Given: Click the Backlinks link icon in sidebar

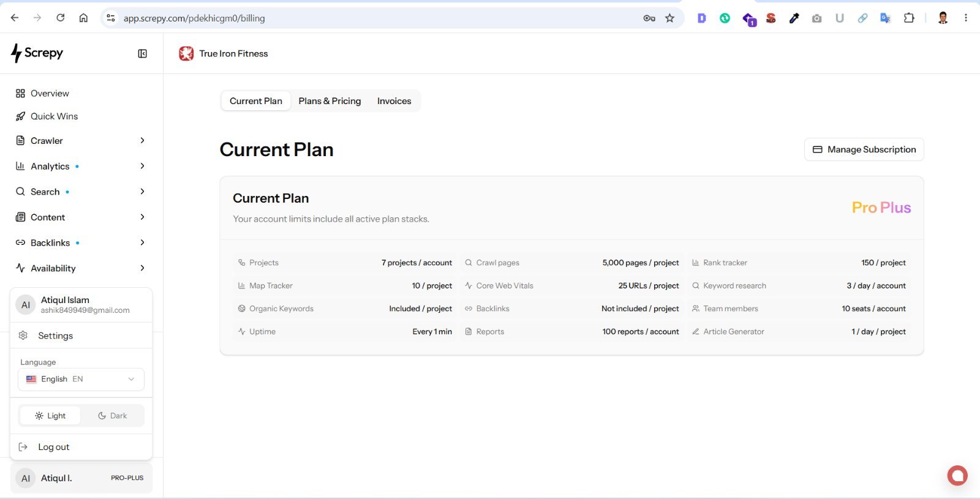Looking at the screenshot, I should 20,243.
